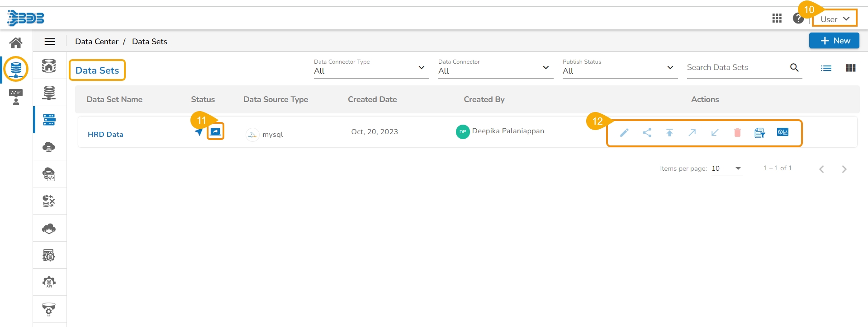Viewport: 868px width, 327px height.
Task: Click the New button
Action: [834, 41]
